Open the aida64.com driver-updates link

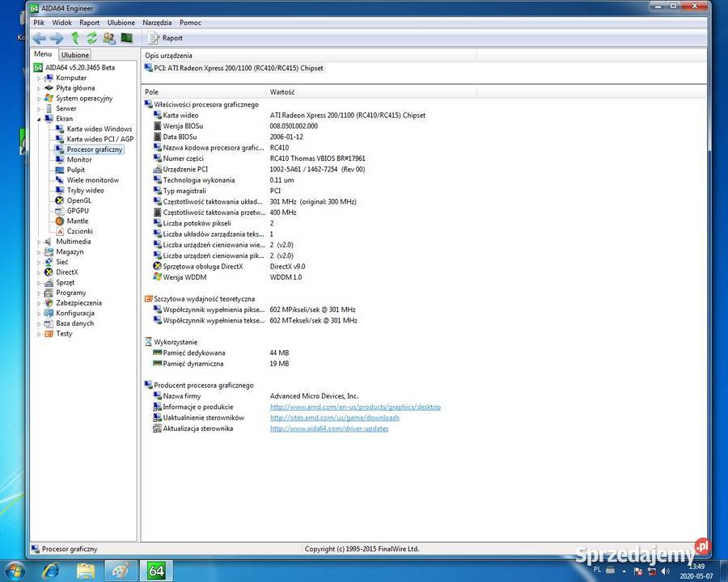[329, 428]
